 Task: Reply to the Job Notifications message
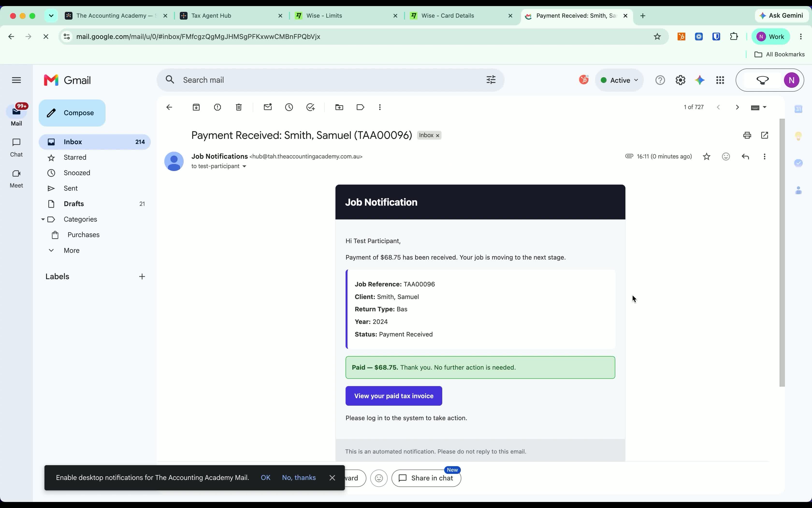(745, 157)
